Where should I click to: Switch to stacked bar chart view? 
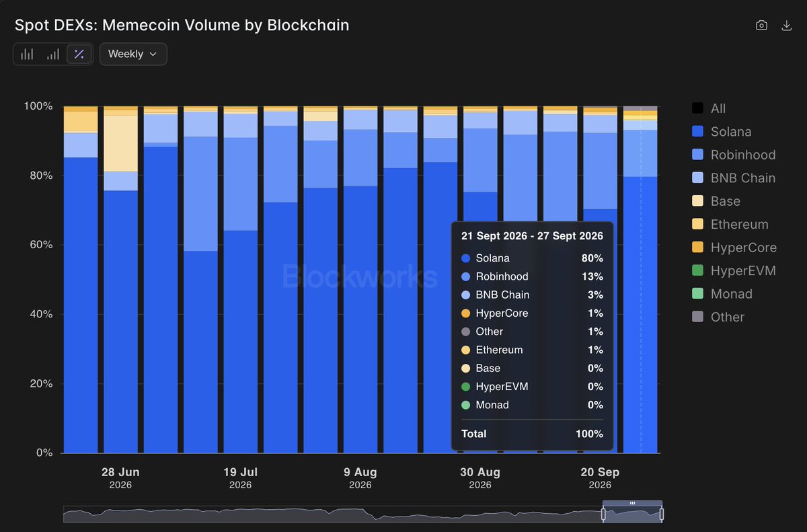27,54
